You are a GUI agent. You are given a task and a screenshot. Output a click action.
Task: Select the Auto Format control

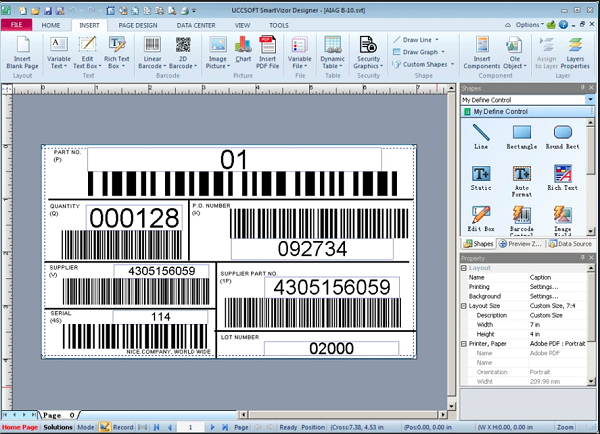click(x=522, y=181)
